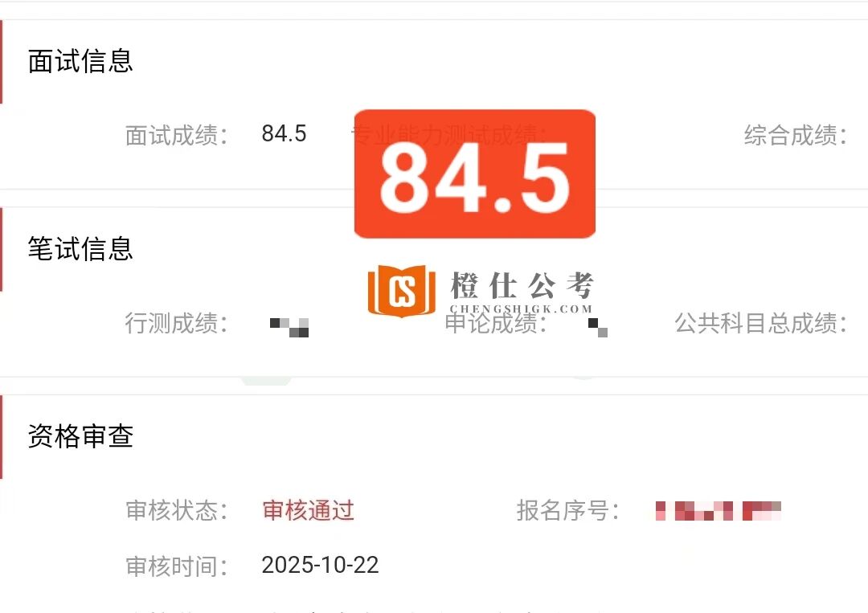This screenshot has height=613, width=868.
Task: Click the orange CS book logo icon
Action: tap(402, 291)
